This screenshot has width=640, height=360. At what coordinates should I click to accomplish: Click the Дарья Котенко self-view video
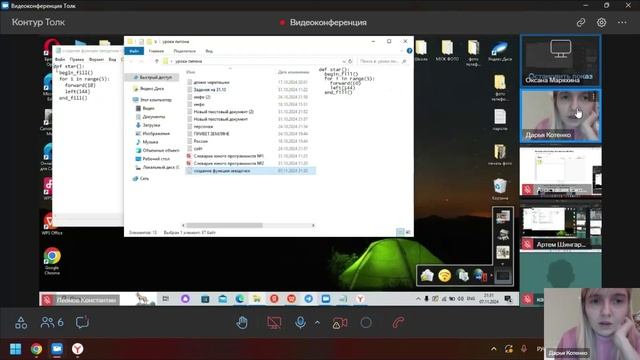point(592,324)
